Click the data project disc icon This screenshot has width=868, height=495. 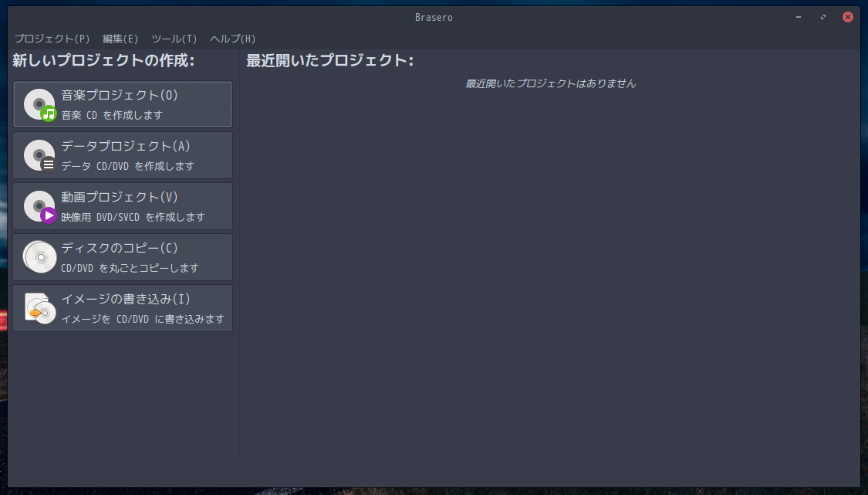[40, 156]
